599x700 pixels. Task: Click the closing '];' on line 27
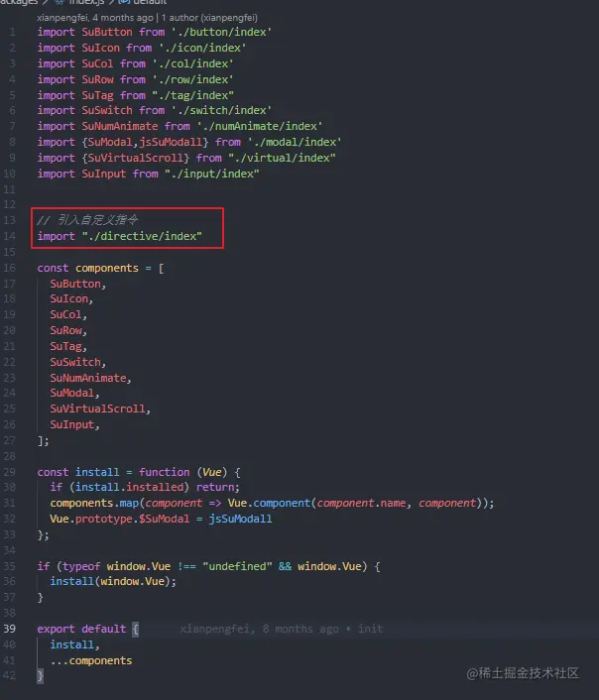point(43,440)
